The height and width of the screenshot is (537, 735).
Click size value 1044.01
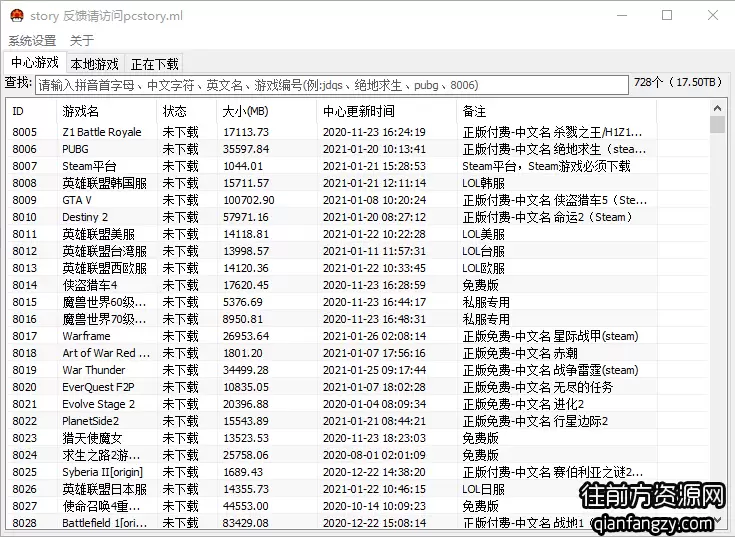[x=243, y=166]
